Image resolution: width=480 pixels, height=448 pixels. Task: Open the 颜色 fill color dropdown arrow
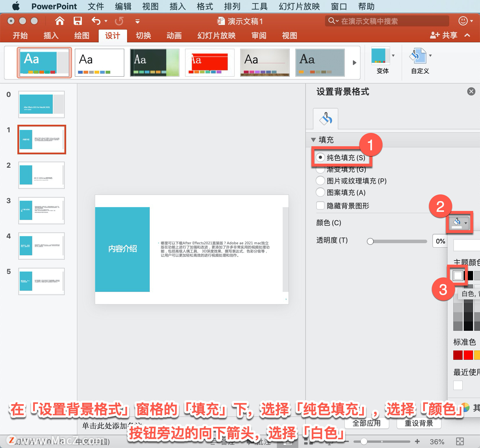[x=466, y=223]
